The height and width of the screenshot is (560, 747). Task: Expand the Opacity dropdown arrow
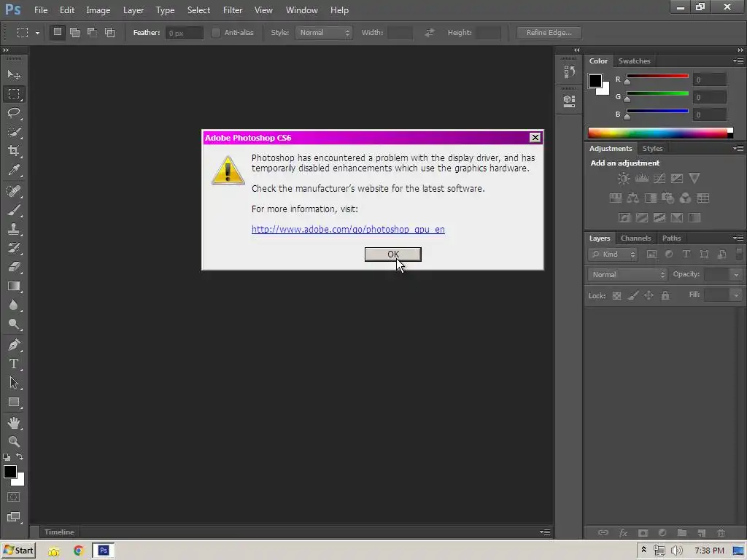coord(736,275)
